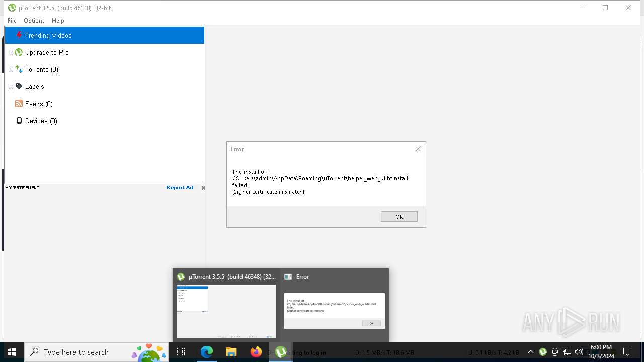
Task: Click the uTorrent logo in taskbar preview header
Action: 181,277
